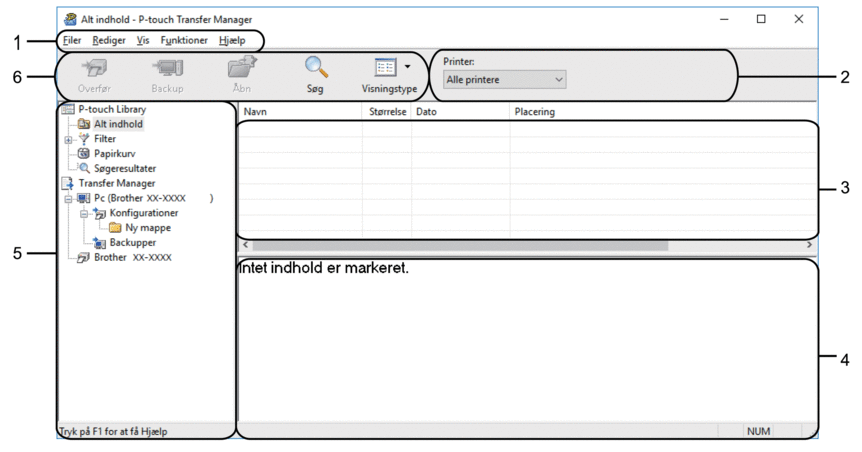Maximize the P-touch Transfer Manager window
Image resolution: width=862 pixels, height=452 pixels.
coord(761,19)
